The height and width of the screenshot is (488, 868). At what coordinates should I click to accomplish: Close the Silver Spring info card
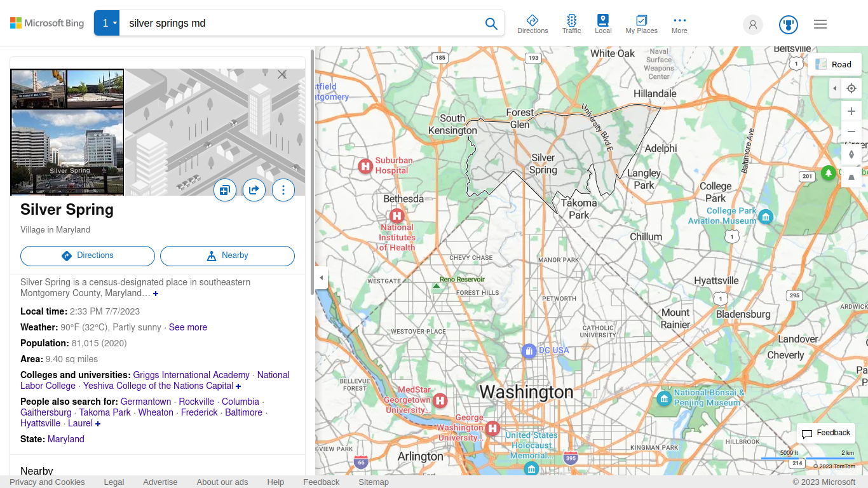point(282,74)
